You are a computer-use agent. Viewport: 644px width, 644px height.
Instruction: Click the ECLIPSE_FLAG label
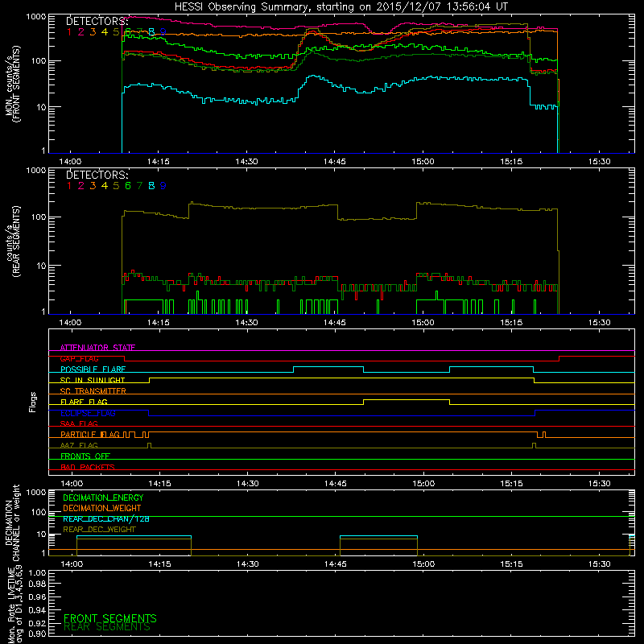click(88, 413)
